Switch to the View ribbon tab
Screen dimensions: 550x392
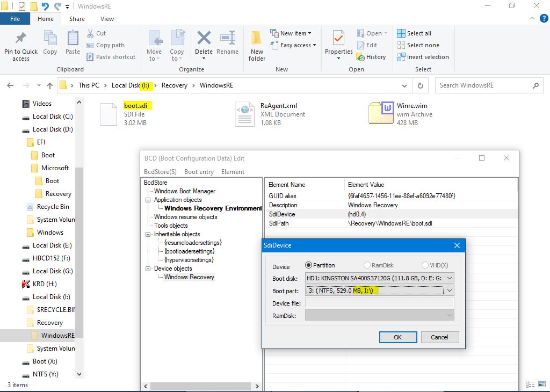(107, 19)
